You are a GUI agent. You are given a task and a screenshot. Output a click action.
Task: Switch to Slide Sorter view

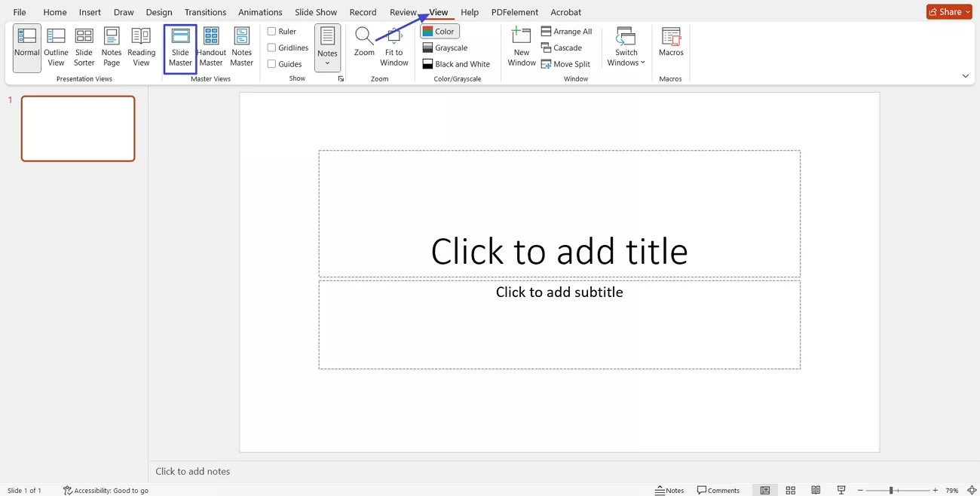(84, 47)
